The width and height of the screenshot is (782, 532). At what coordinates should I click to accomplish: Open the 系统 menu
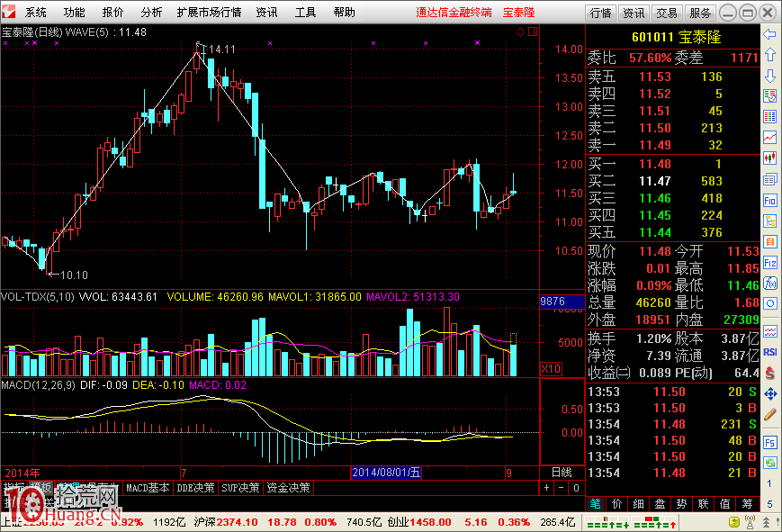35,12
